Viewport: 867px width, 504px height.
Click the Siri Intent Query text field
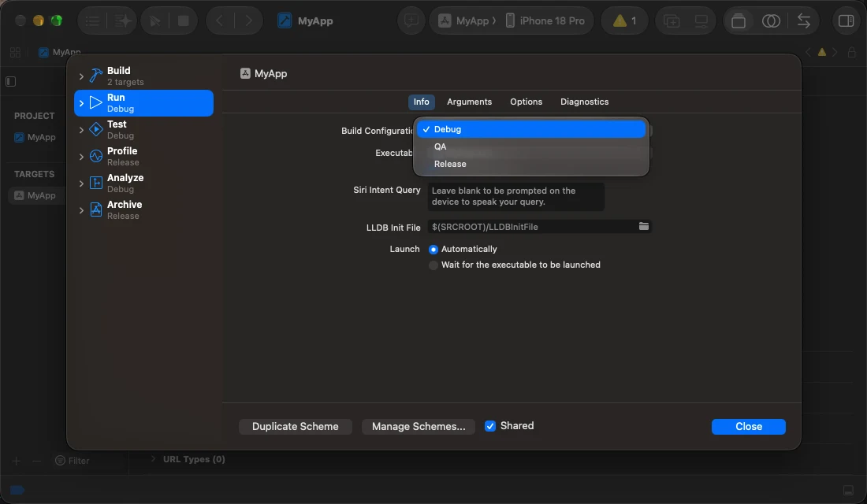(x=516, y=197)
